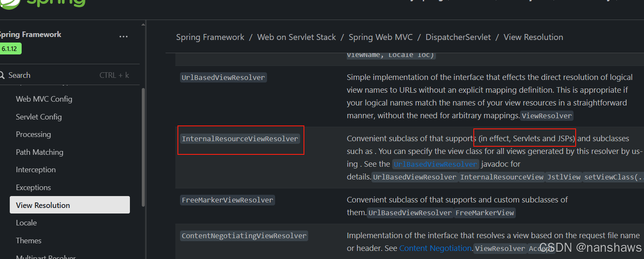Open the DispatcherServlet breadcrumb link

tap(458, 37)
